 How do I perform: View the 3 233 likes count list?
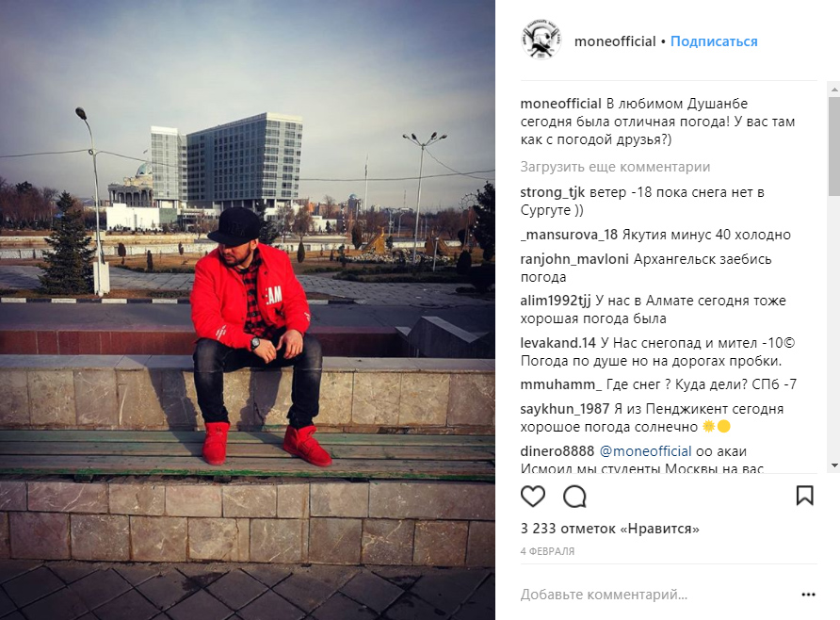point(609,529)
